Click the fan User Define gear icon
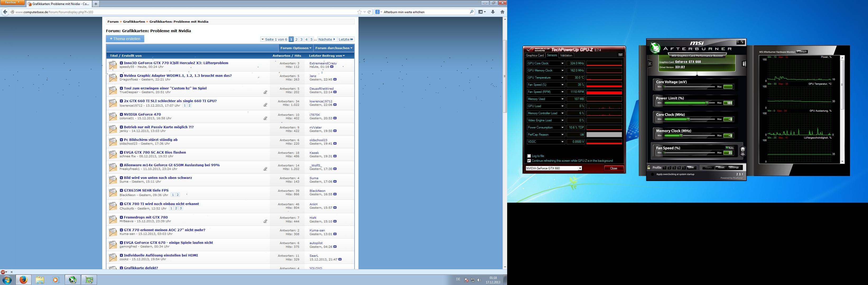This screenshot has width=868, height=285. [x=742, y=151]
